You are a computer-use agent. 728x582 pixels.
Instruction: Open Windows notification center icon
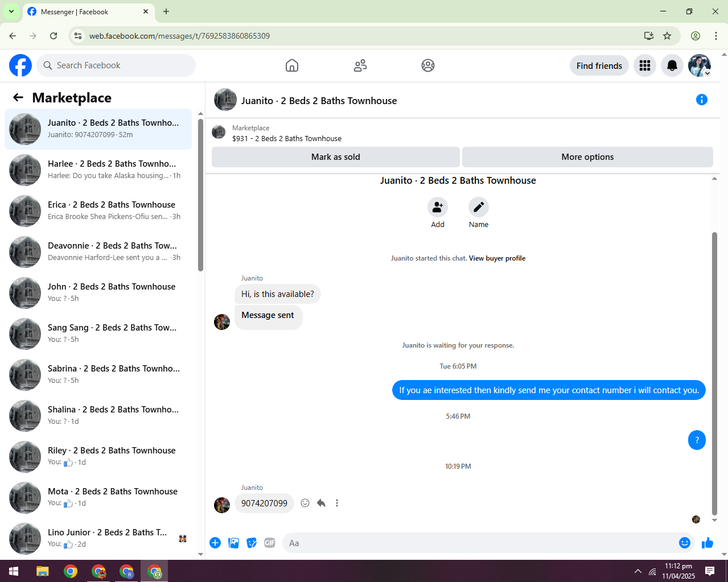click(x=710, y=571)
